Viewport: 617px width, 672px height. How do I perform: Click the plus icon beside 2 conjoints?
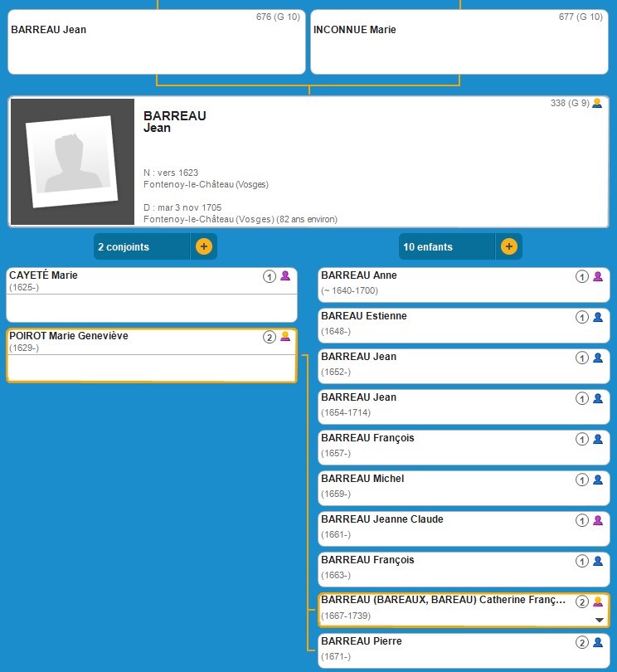[204, 246]
